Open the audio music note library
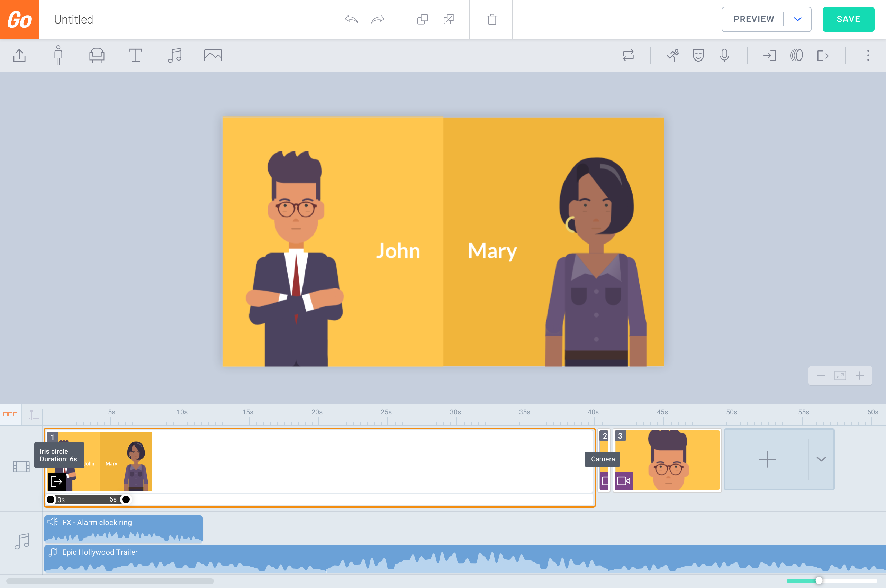 [x=174, y=55]
